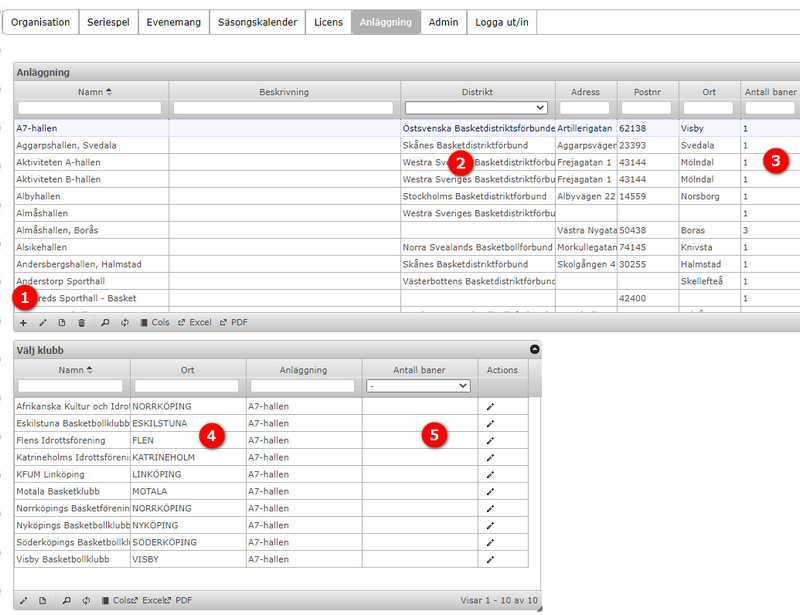Focus Ort filter field in Välj klubb
The image size is (800, 615).
coord(187,386)
